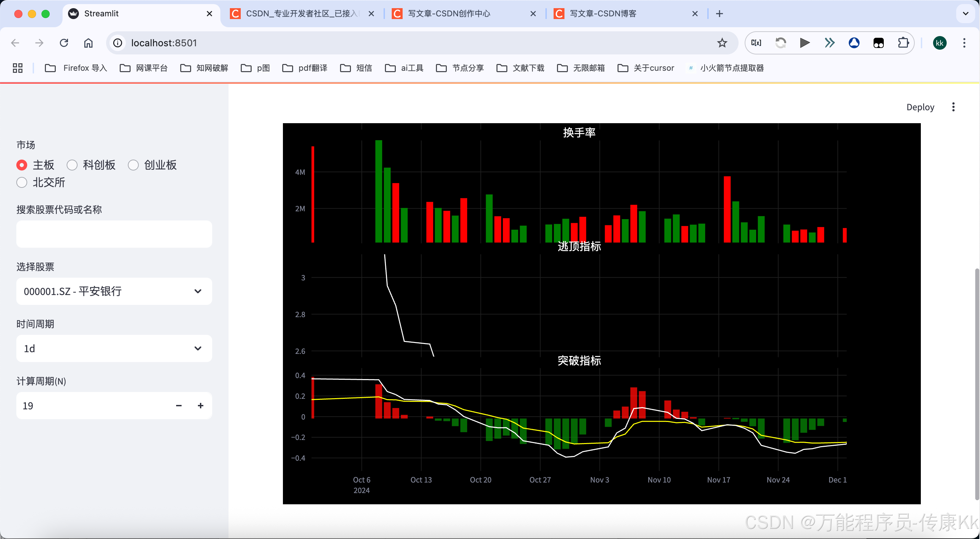This screenshot has height=539, width=980.
Task: Open the pdf翻译 bookmark folder
Action: [305, 68]
